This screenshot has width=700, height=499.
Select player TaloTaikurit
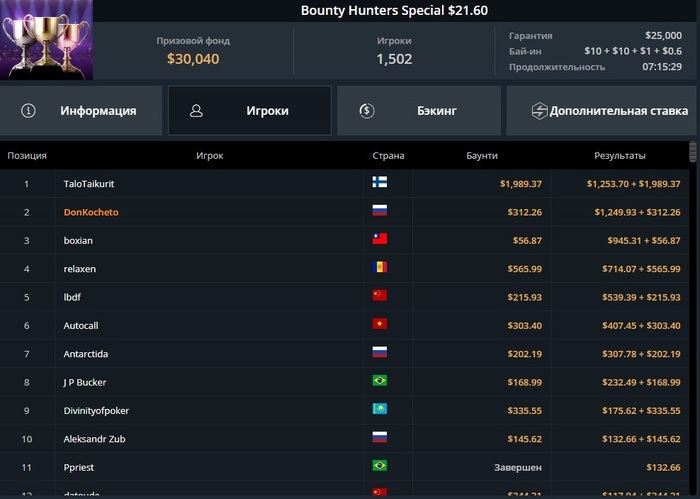point(89,184)
